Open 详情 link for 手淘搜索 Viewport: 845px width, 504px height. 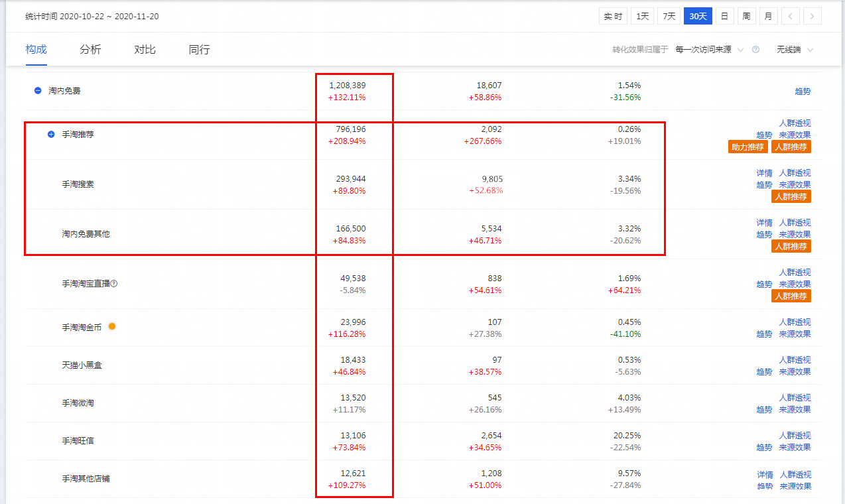[764, 173]
